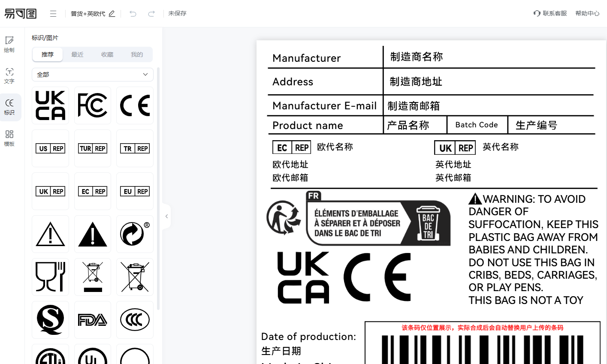Select the 制造商邮箱 text
The width and height of the screenshot is (607, 364).
click(x=414, y=106)
